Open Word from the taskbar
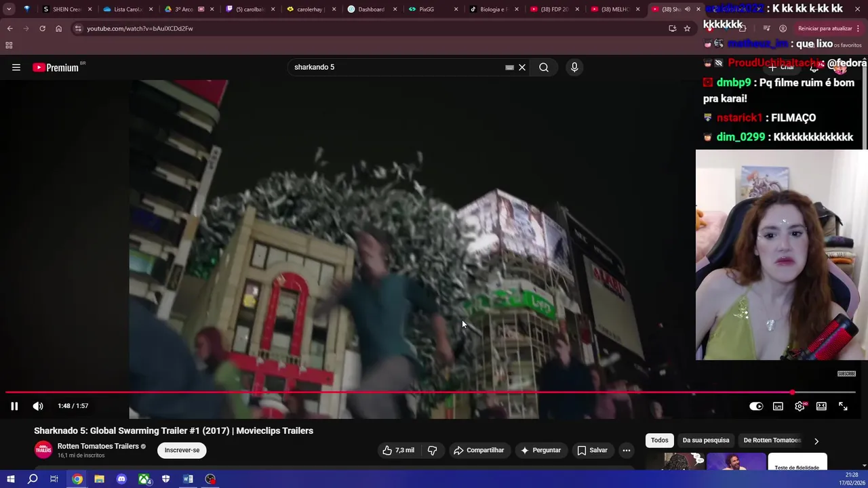This screenshot has width=868, height=488. tap(188, 479)
